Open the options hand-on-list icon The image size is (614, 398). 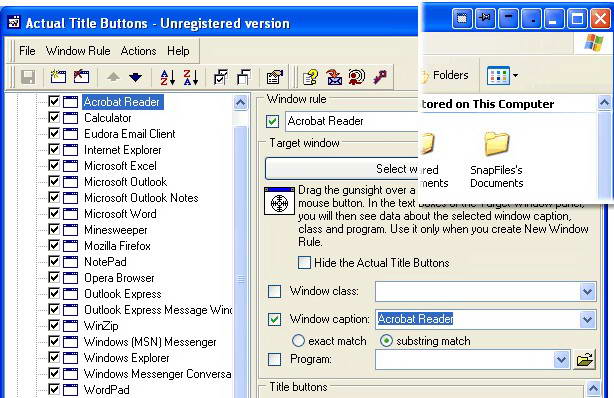tap(275, 77)
